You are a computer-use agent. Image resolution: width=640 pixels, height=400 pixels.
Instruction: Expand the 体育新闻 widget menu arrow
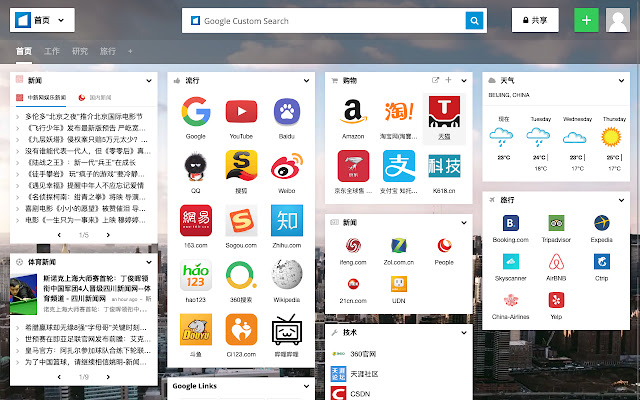point(149,262)
